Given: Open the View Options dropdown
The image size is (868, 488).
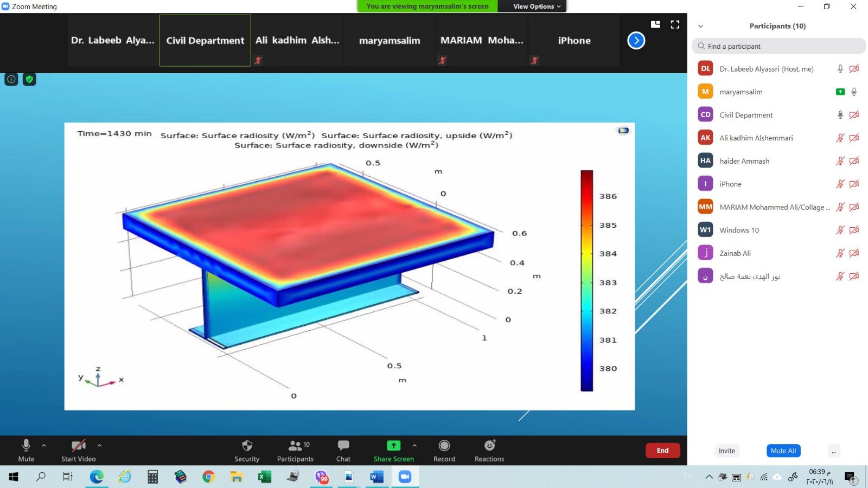Looking at the screenshot, I should [537, 7].
